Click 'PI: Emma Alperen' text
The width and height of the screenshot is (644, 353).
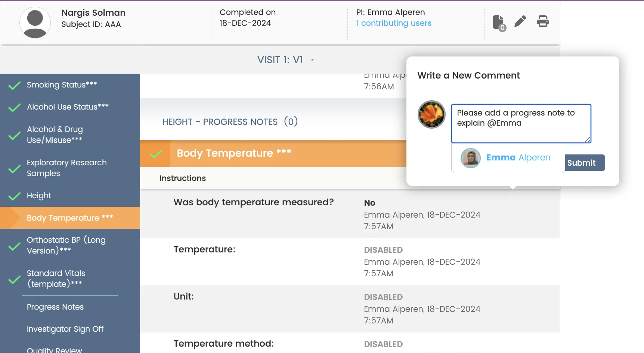[x=390, y=12]
